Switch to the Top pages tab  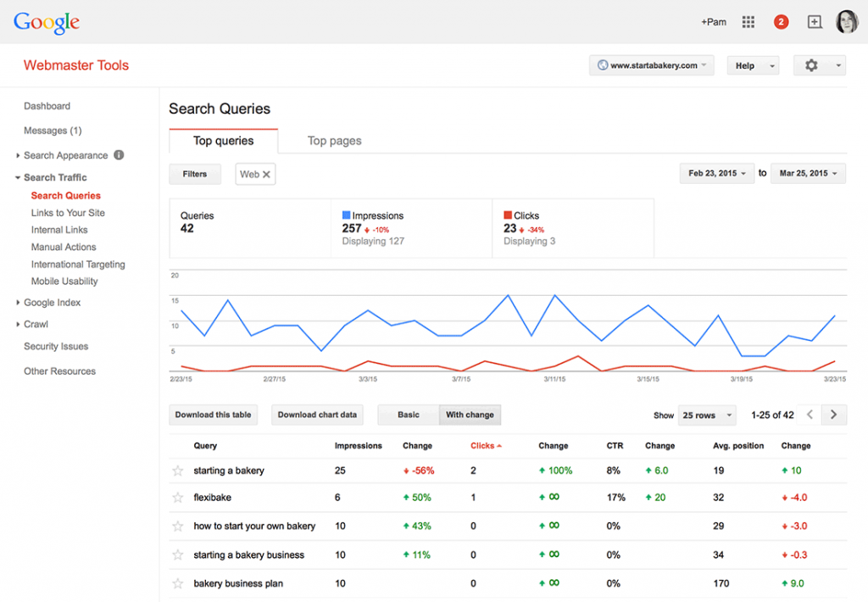pyautogui.click(x=334, y=141)
